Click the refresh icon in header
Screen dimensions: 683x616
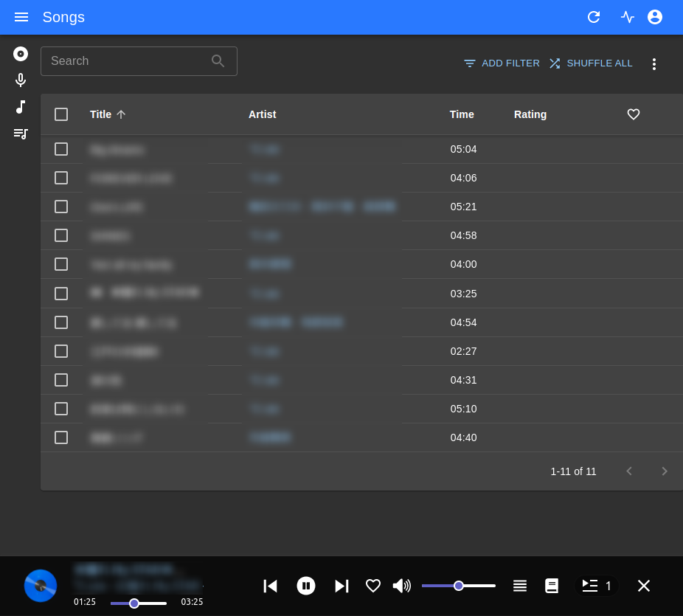(594, 17)
